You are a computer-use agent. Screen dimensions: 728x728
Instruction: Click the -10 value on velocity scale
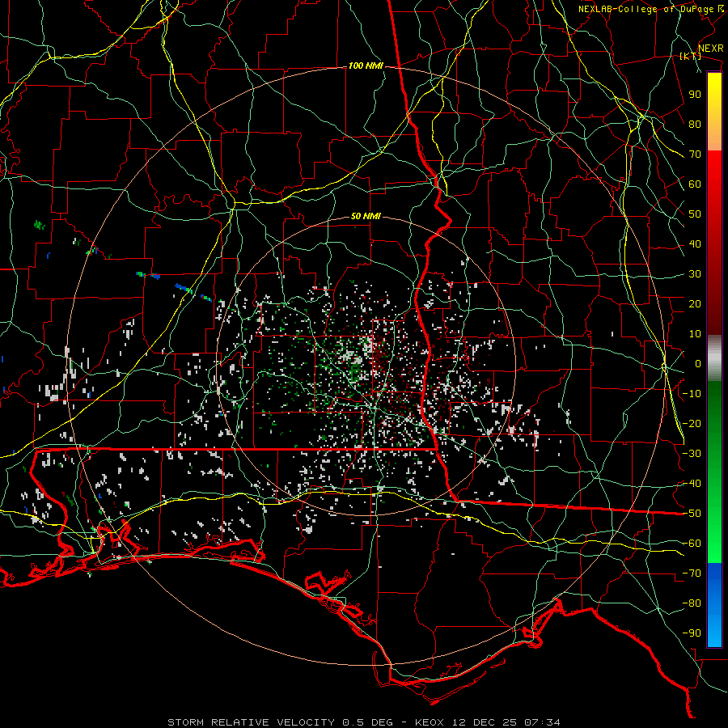692,394
